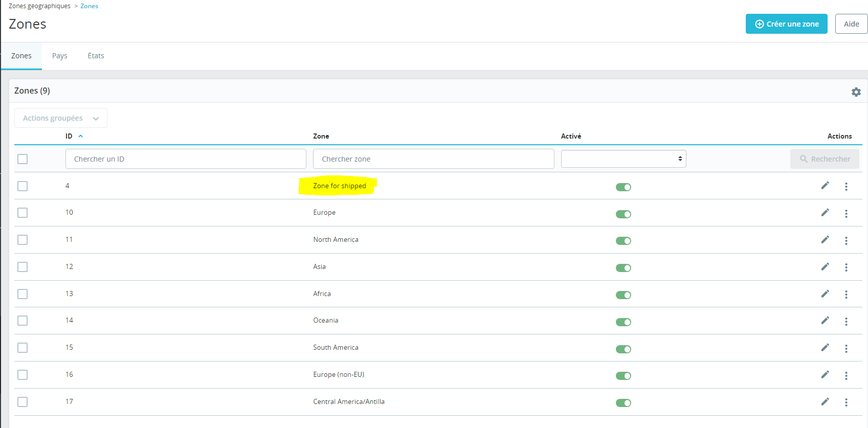The width and height of the screenshot is (868, 428).
Task: Select the checkbox for zone ID 10
Action: tap(23, 213)
